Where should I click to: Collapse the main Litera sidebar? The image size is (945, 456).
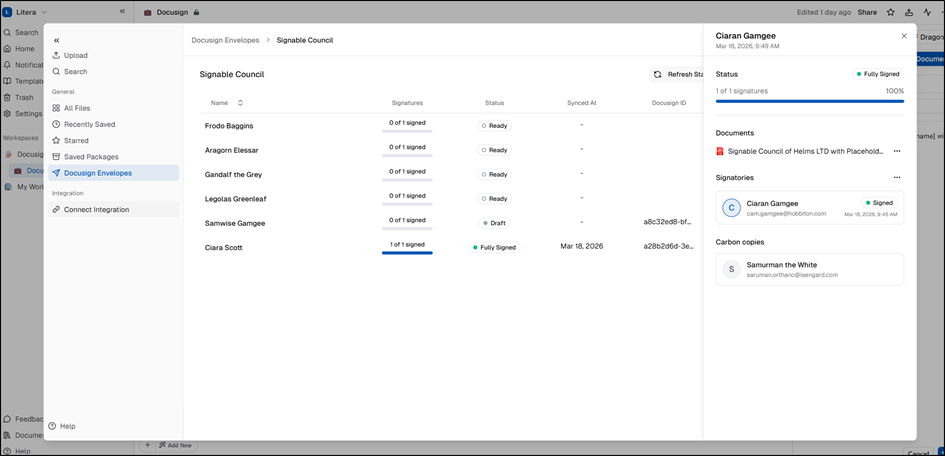click(122, 11)
